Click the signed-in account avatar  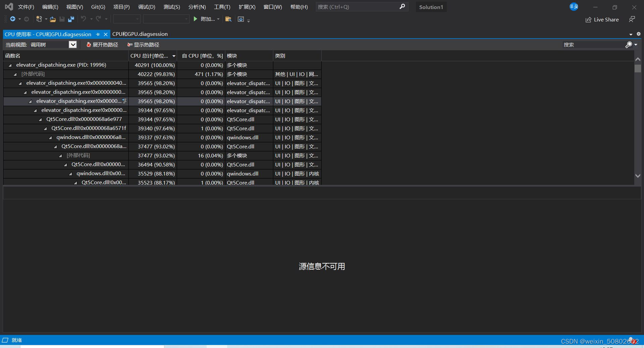coord(574,6)
